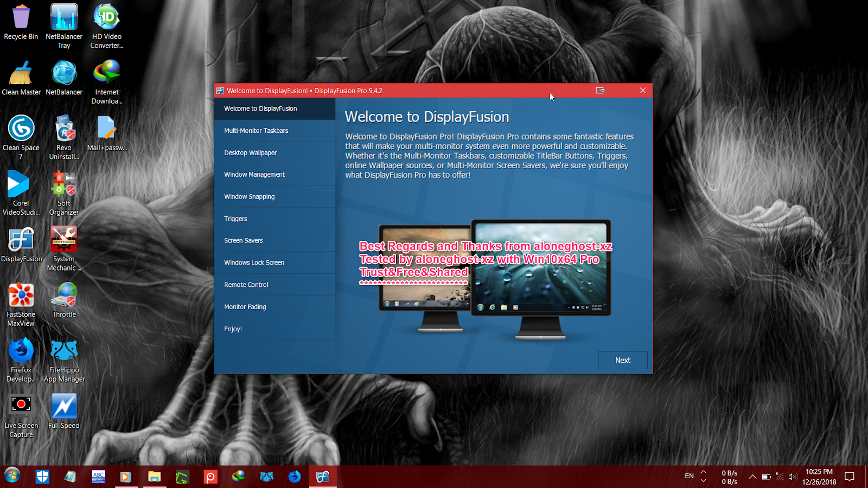Screen dimensions: 868x488
Task: Open Windows Defender shield in taskbar
Action: (x=42, y=477)
